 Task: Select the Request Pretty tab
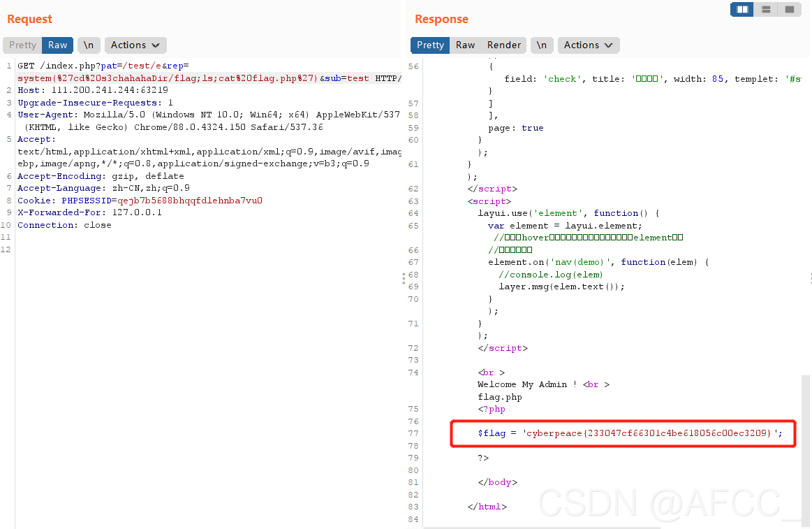coord(22,45)
